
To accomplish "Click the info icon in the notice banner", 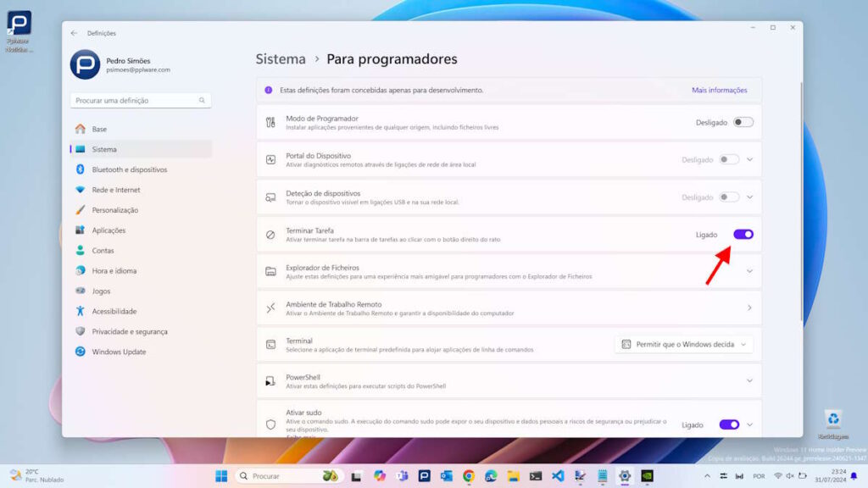I will [269, 90].
